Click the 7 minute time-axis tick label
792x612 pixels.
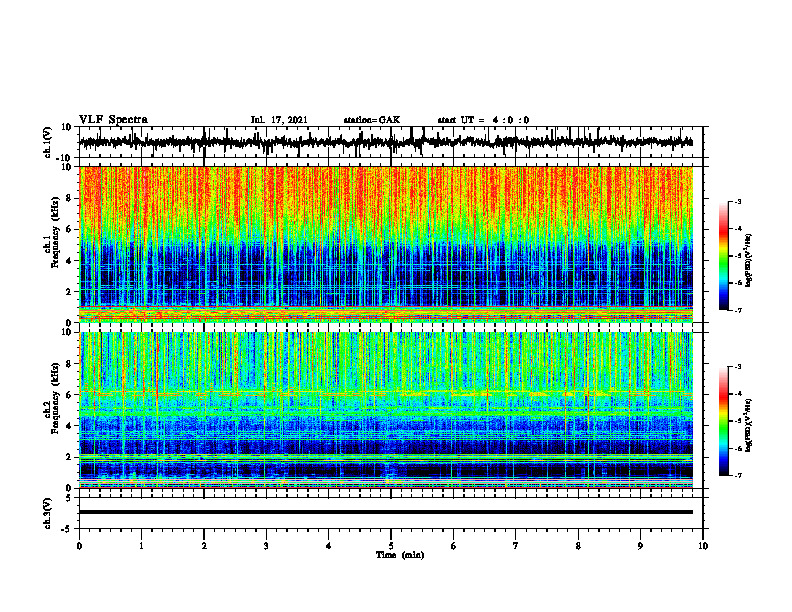(516, 546)
